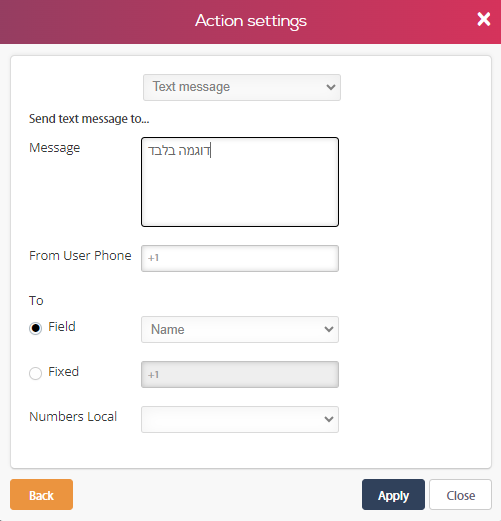This screenshot has height=521, width=501.
Task: Click the chevron arrow on Name dropdown
Action: [329, 329]
